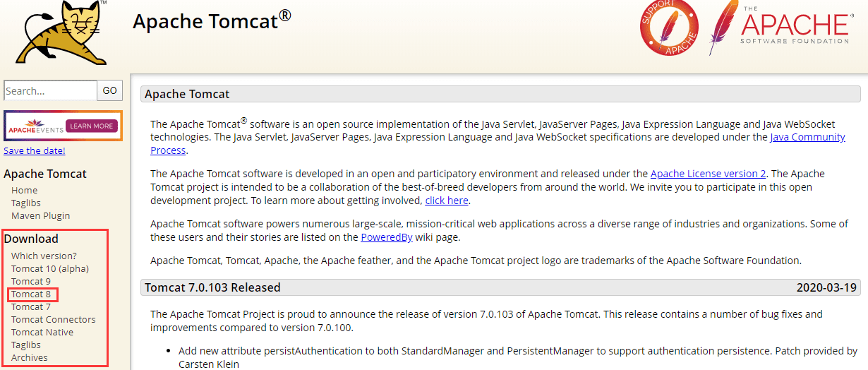Viewport: 868px width, 370px height.
Task: Click the Tomcat cat logo
Action: 61,32
